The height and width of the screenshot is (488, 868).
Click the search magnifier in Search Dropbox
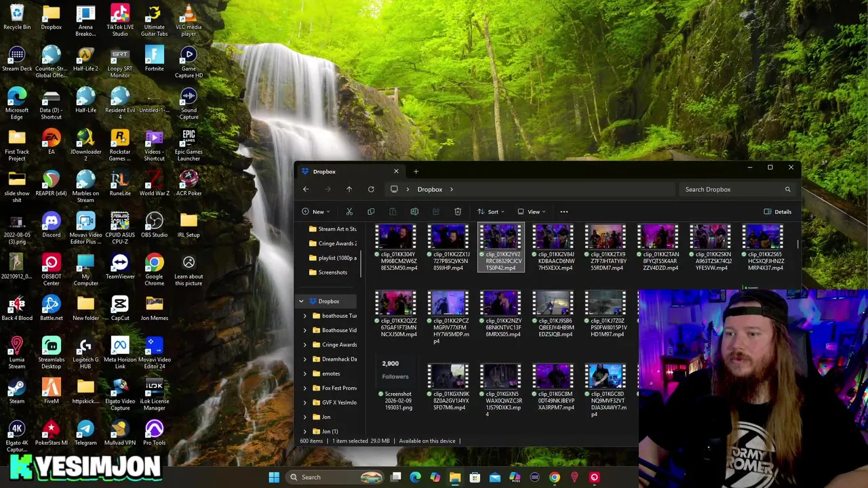[787, 189]
